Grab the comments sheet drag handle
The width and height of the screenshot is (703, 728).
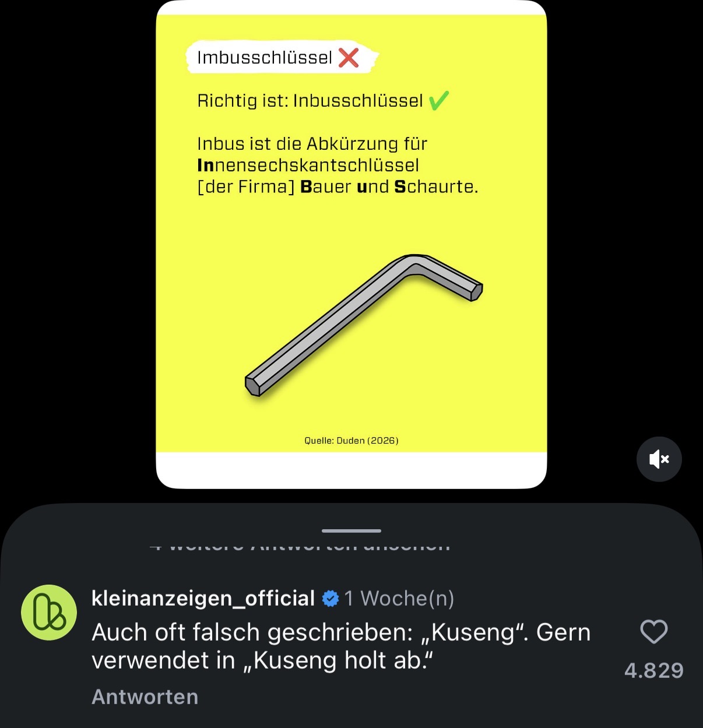pos(351,530)
